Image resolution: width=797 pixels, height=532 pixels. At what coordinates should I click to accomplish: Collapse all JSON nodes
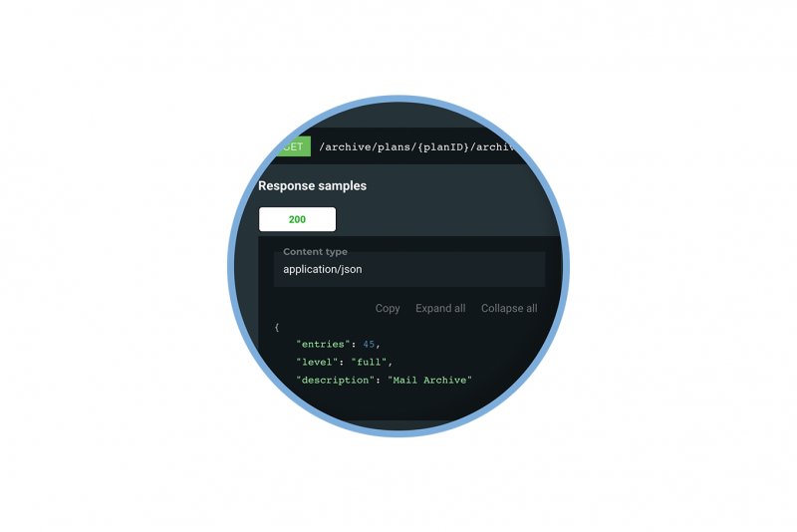509,309
